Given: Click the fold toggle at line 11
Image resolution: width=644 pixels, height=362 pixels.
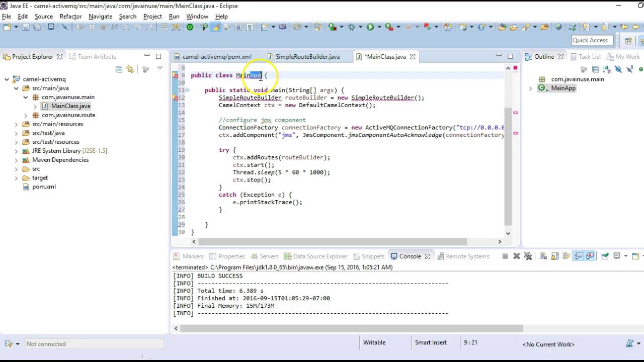Looking at the screenshot, I should pyautogui.click(x=187, y=90).
